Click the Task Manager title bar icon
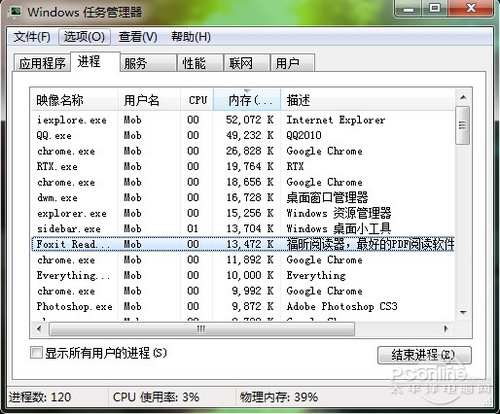500x414 pixels. tap(15, 13)
